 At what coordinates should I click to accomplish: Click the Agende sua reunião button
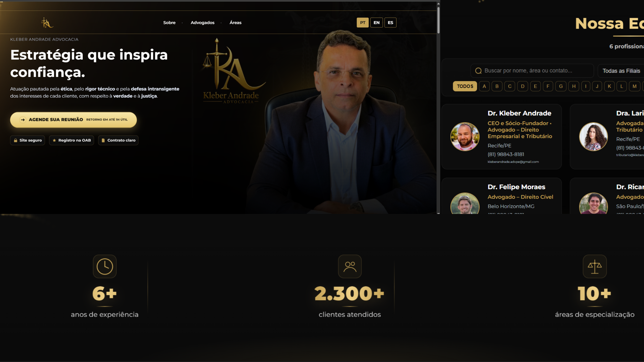pyautogui.click(x=73, y=120)
